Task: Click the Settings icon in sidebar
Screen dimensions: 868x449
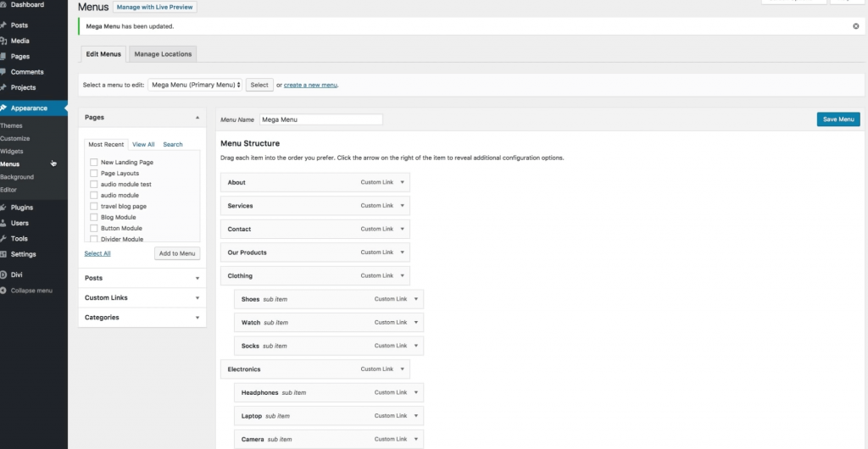Action: (3, 254)
